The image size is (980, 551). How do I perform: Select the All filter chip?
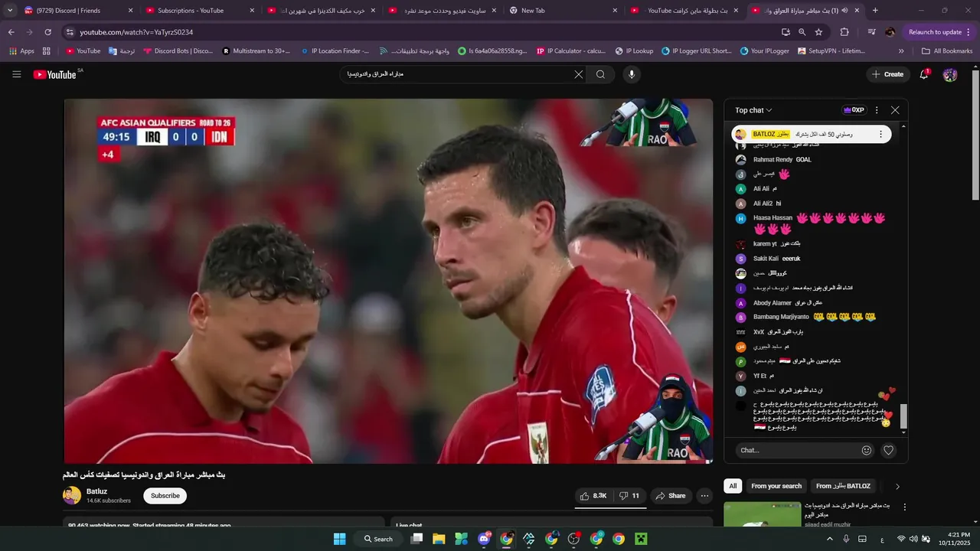pyautogui.click(x=733, y=486)
